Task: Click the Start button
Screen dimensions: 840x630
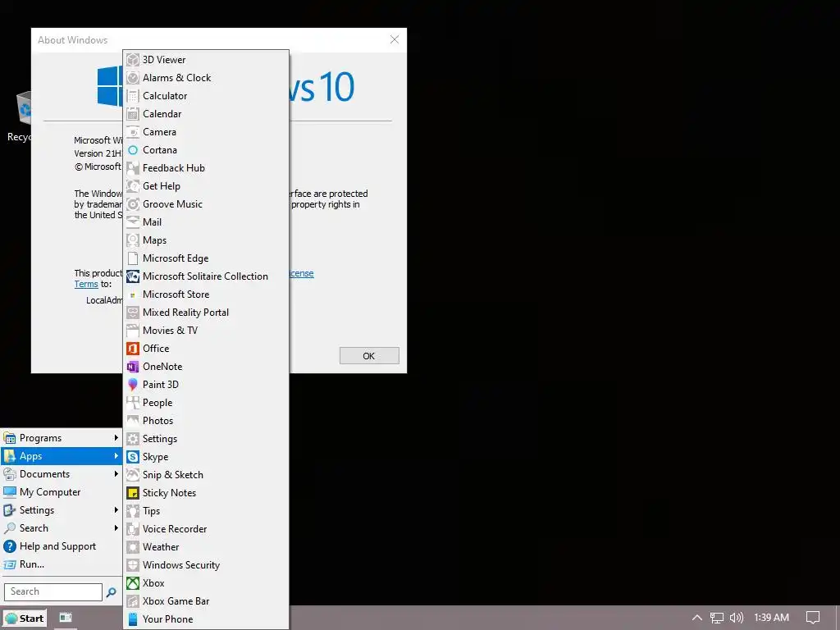Action: click(x=25, y=619)
